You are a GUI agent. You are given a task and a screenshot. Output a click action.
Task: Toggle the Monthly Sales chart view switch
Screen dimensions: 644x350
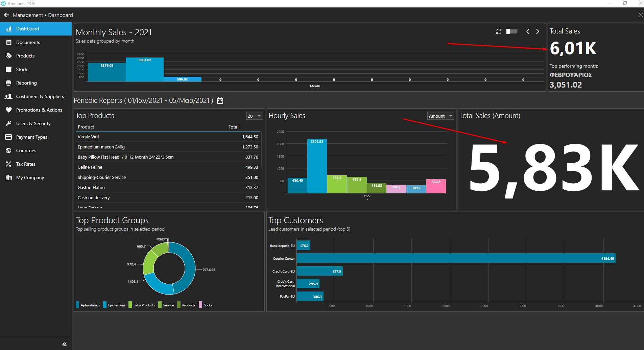tap(512, 31)
